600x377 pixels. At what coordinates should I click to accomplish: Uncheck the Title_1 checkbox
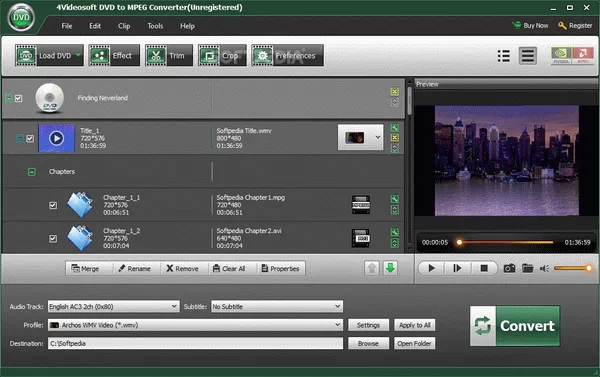(30, 139)
